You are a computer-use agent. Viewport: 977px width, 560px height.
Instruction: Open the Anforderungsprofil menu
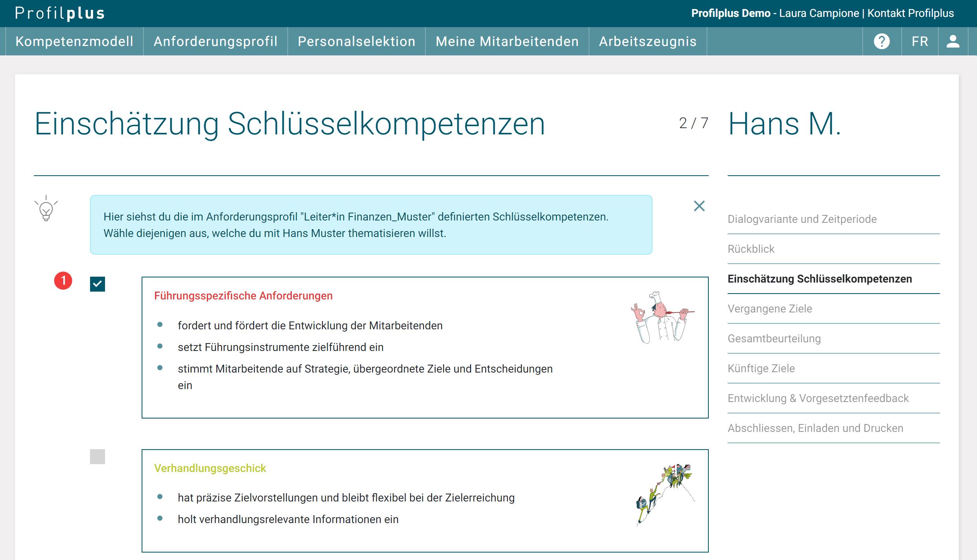216,41
